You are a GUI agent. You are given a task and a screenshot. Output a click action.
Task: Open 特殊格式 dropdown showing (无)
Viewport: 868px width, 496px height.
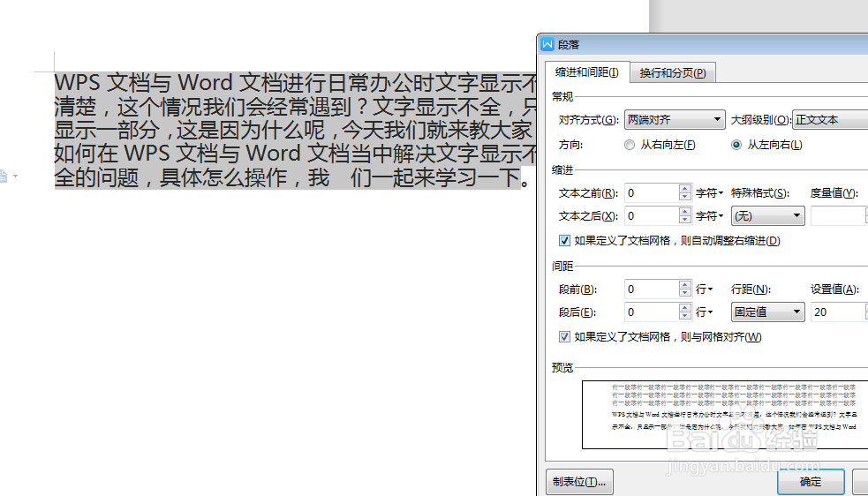[768, 216]
